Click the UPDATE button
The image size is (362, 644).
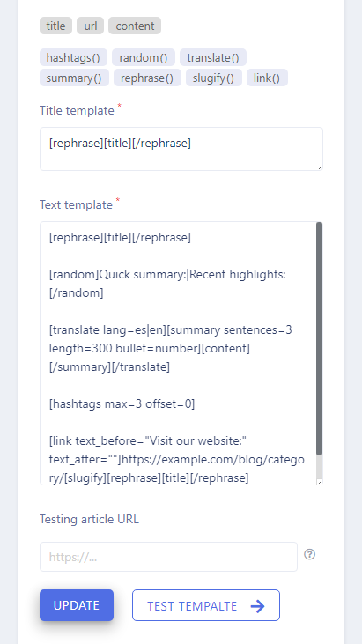[x=77, y=605]
